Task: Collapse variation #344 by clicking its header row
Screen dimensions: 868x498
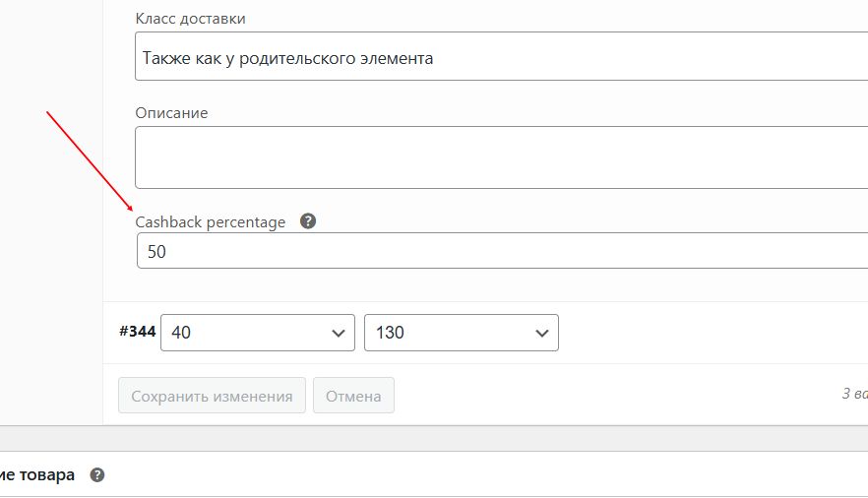Action: tap(485, 333)
